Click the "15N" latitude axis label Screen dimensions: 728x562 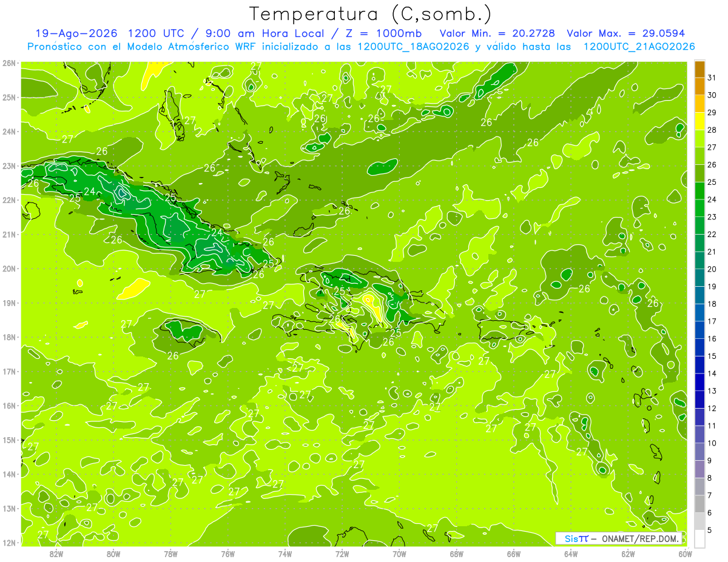pos(9,440)
